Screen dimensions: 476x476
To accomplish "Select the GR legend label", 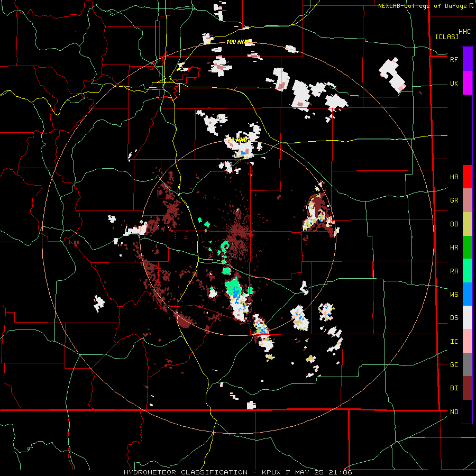I will click(x=454, y=200).
